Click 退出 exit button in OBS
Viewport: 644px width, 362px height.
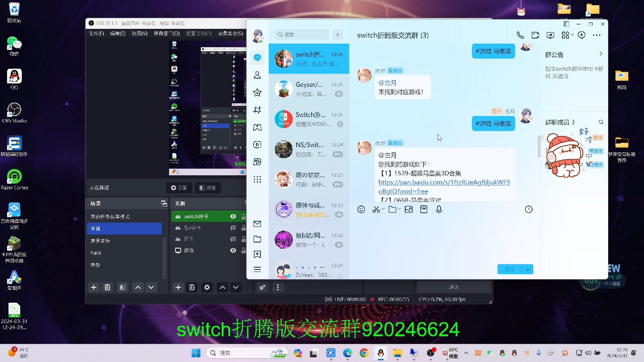(453, 287)
